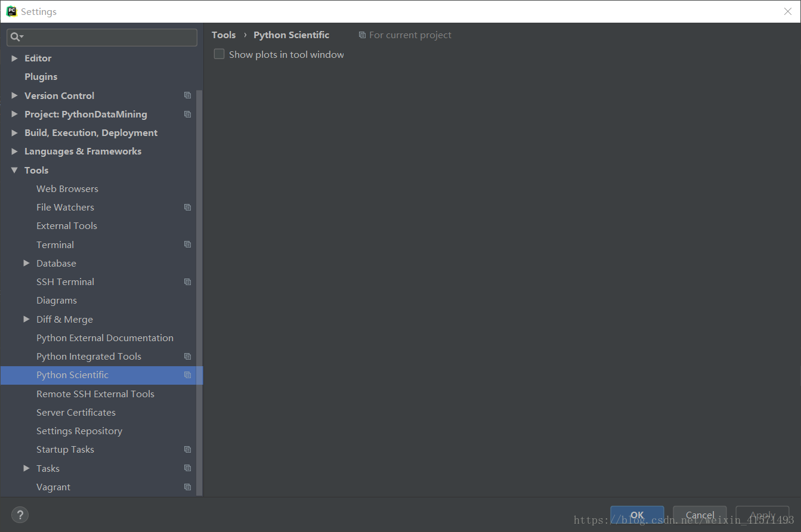Click the per-project settings icon next to Startup Tasks

point(187,449)
